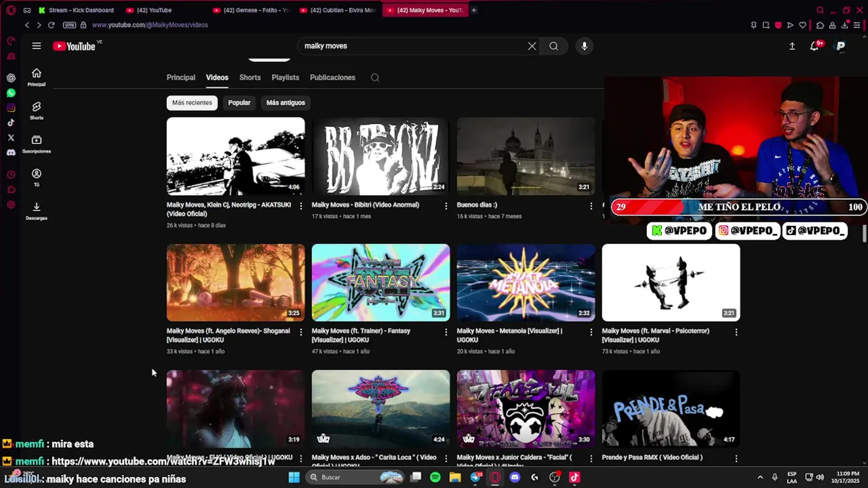Sort videos by Popular
868x488 pixels.
(239, 103)
